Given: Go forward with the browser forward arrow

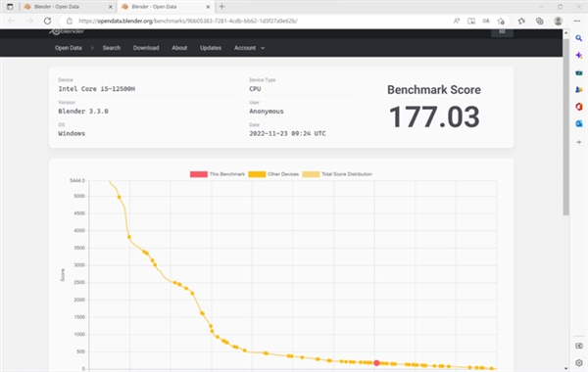Looking at the screenshot, I should click(29, 21).
